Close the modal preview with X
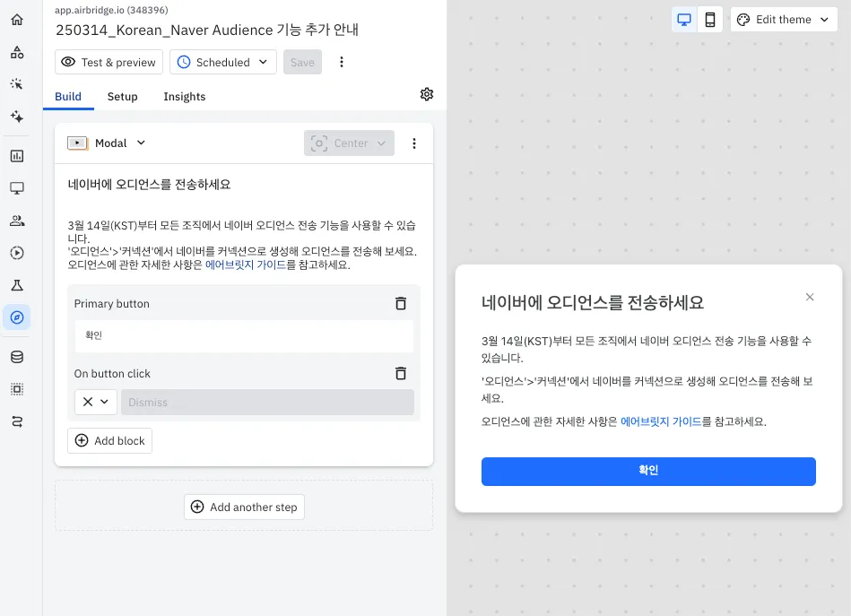 click(810, 297)
